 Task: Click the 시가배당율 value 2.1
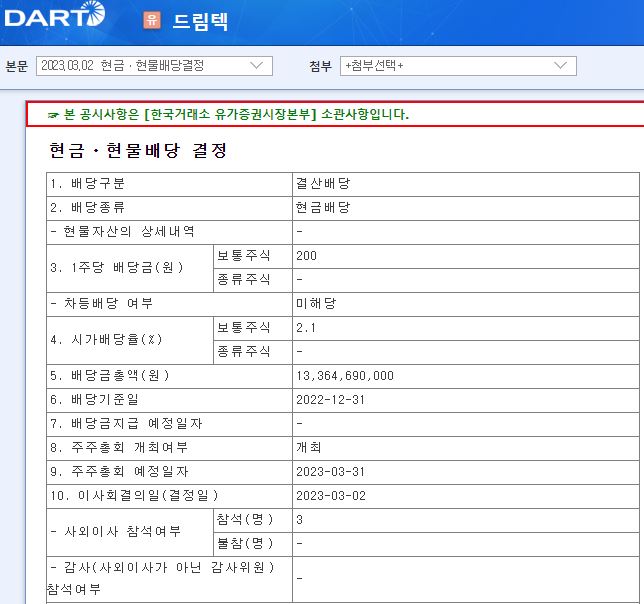coord(304,327)
